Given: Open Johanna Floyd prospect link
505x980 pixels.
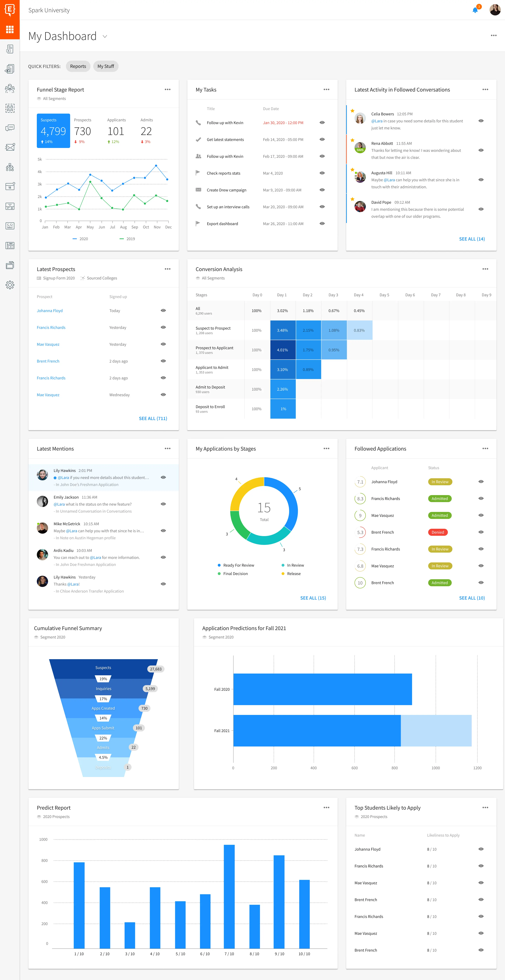Looking at the screenshot, I should click(50, 311).
